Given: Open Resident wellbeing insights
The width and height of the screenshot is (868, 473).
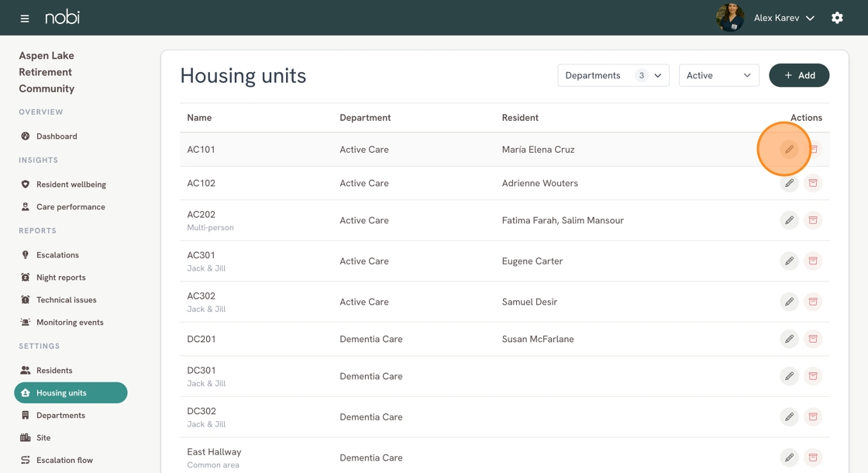Looking at the screenshot, I should (71, 185).
